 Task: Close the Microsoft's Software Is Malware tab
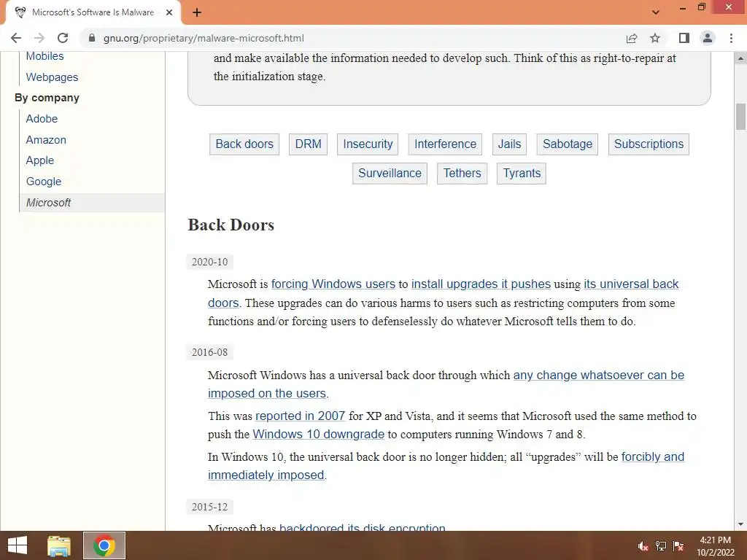coord(169,12)
